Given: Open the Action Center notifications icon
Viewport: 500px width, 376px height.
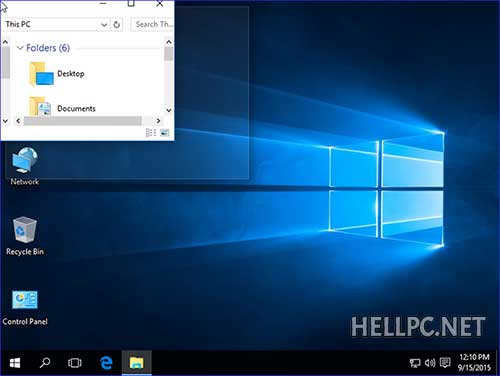Looking at the screenshot, I should (x=445, y=363).
